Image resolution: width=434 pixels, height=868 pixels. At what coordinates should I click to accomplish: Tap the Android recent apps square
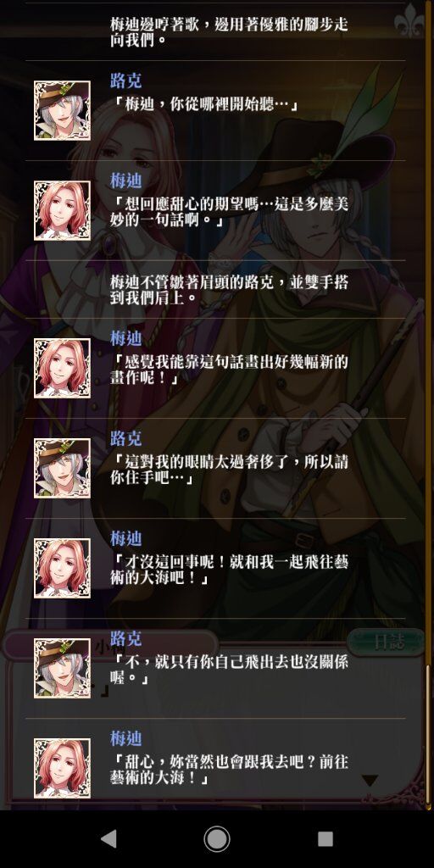point(325,838)
